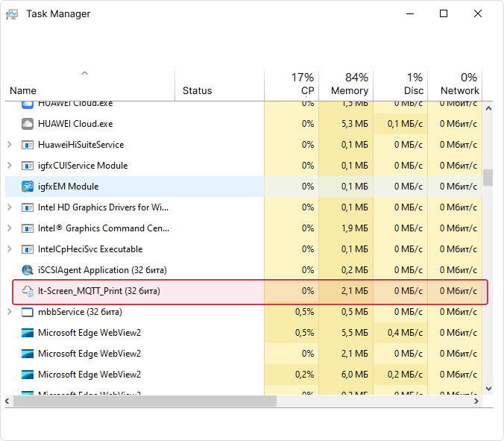Sort by the 84% Memory column header
The width and height of the screenshot is (504, 441).
(x=346, y=86)
